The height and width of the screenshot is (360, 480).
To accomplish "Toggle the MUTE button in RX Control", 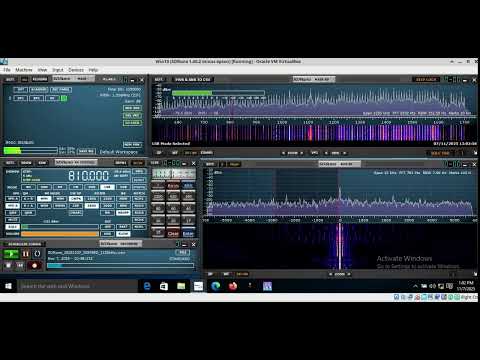I will pyautogui.click(x=12, y=220).
